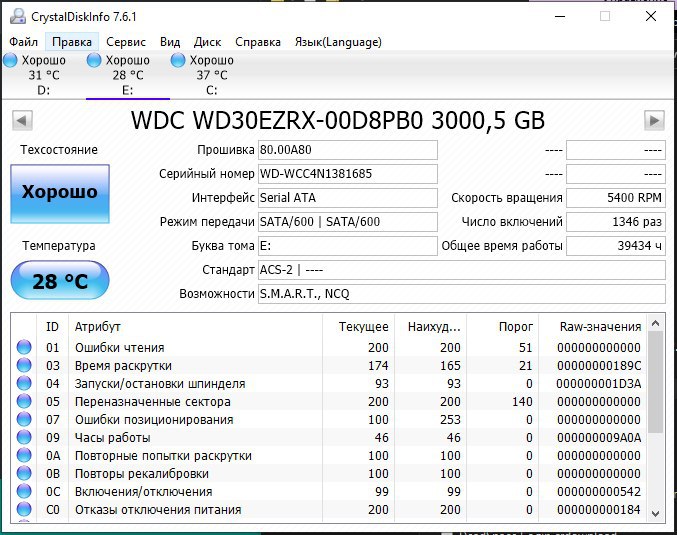The image size is (677, 535).
Task: Select the Время раскрутки row
Action: tap(329, 365)
